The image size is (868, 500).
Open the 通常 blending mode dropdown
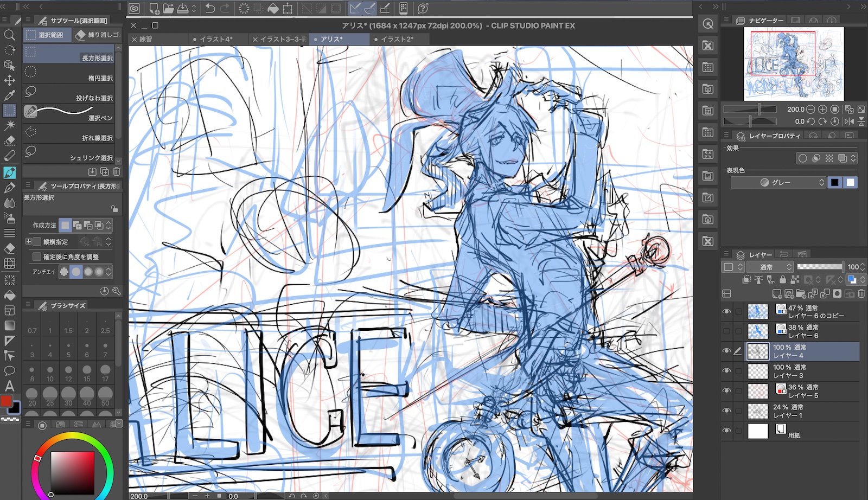point(770,267)
